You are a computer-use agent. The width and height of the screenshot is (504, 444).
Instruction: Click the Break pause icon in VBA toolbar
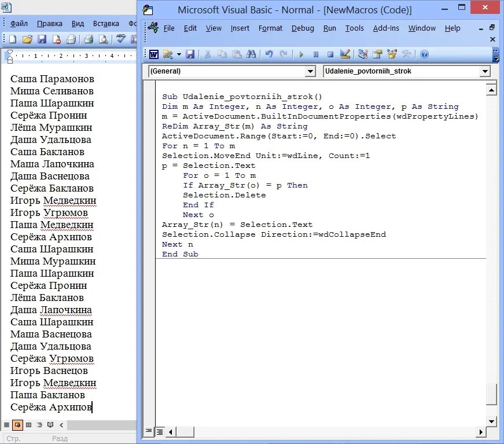(x=315, y=54)
